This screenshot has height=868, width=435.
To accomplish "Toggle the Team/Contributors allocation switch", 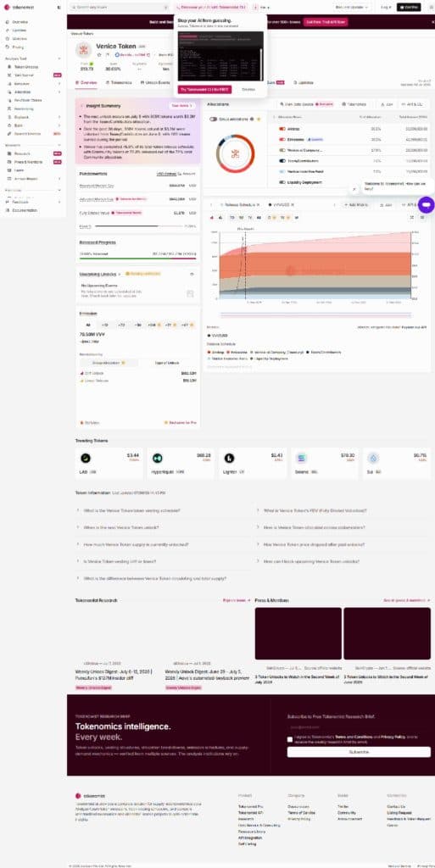I will click(282, 160).
